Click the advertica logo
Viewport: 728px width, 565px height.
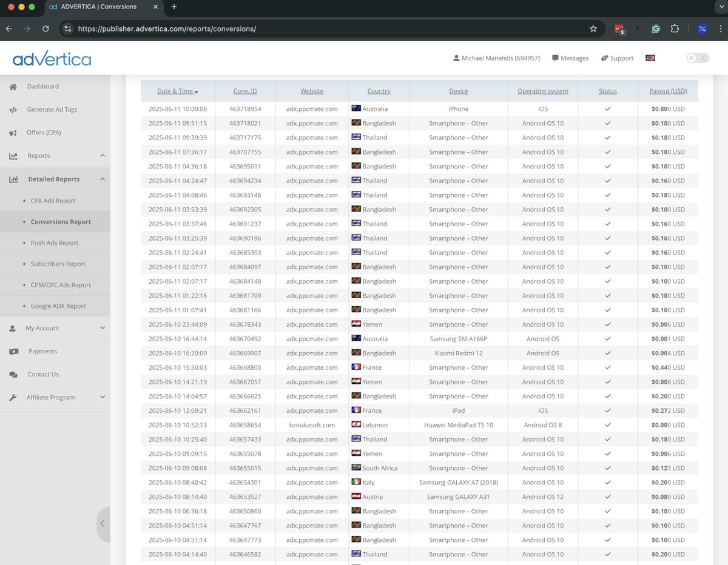click(x=52, y=59)
